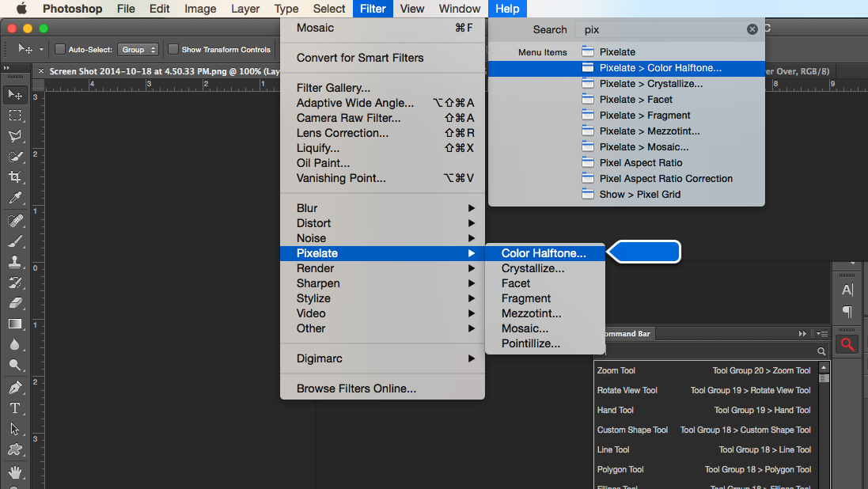The image size is (868, 489).
Task: Select the Crop tool
Action: 15,177
